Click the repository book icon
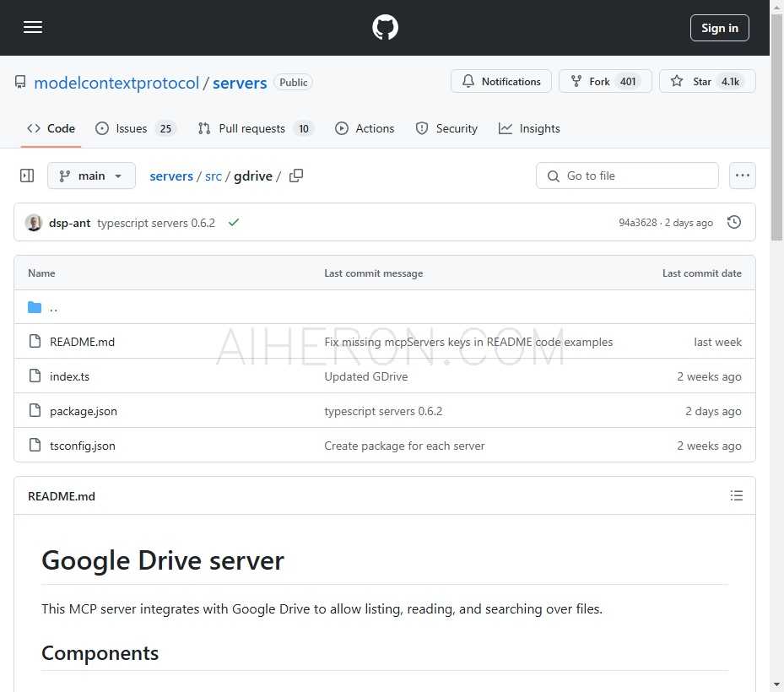784x692 pixels. point(20,82)
